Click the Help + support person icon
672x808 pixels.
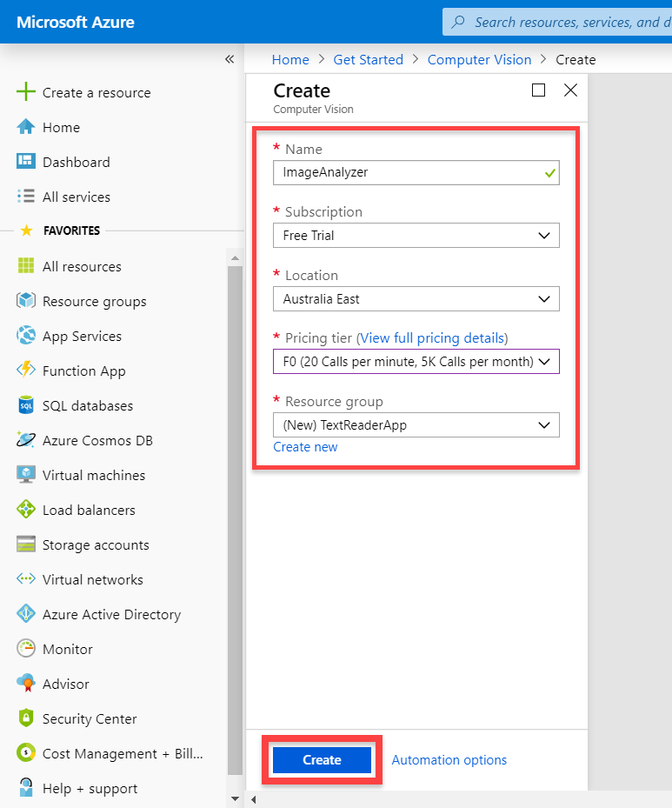tap(26, 787)
